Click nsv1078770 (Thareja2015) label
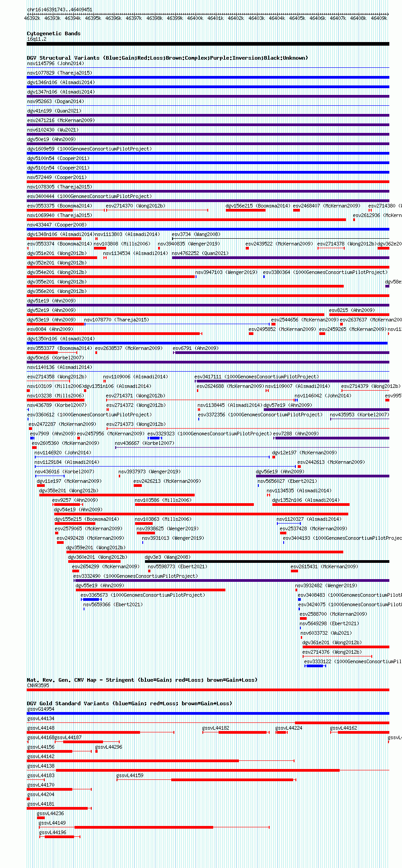402x868 pixels. pos(117,320)
